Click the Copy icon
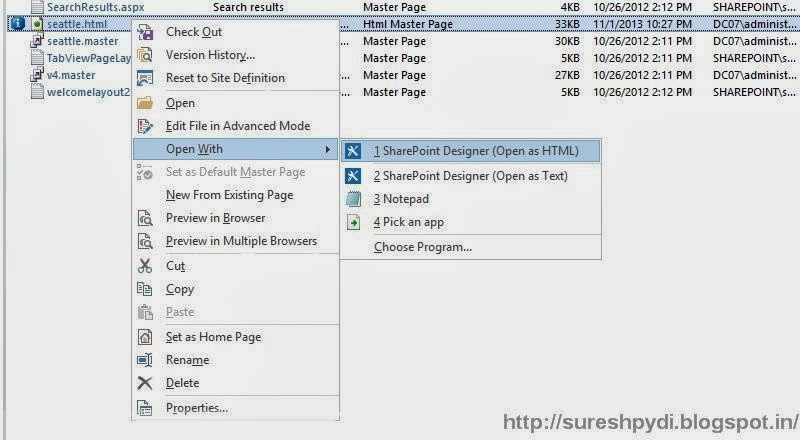Screen dimensions: 800x440 [x=145, y=289]
